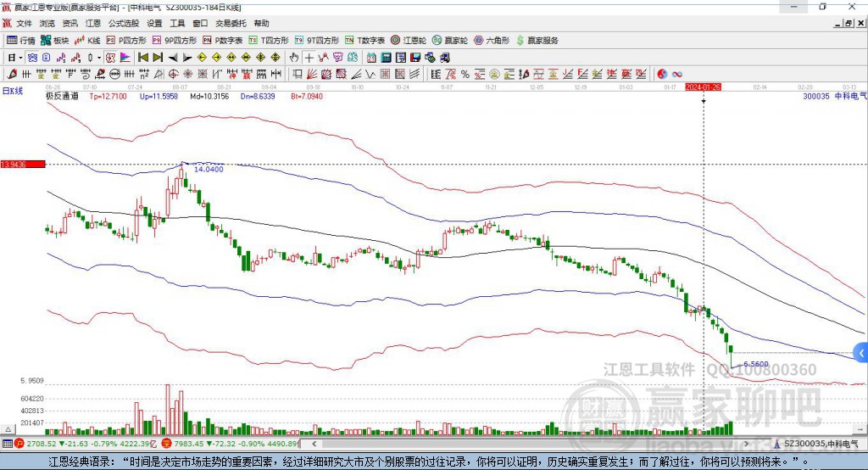Click the blue infinity loop icon
This screenshot has height=470, width=868.
click(677, 75)
